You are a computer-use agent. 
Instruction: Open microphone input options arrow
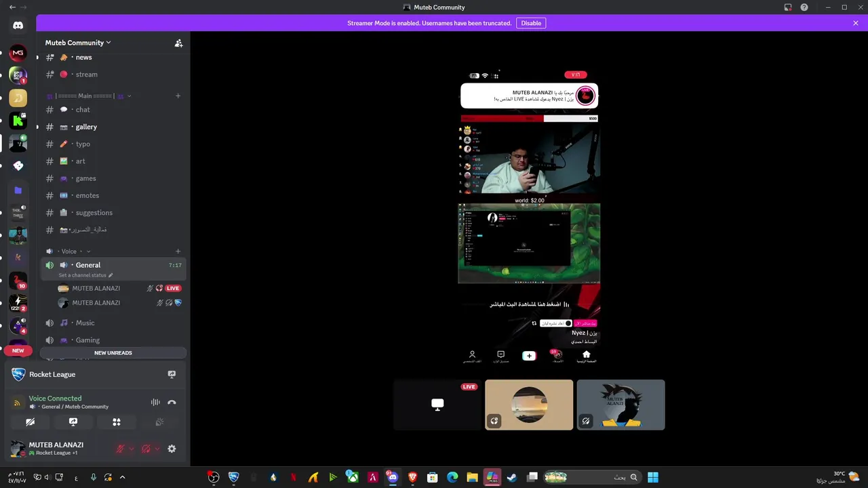tap(132, 449)
